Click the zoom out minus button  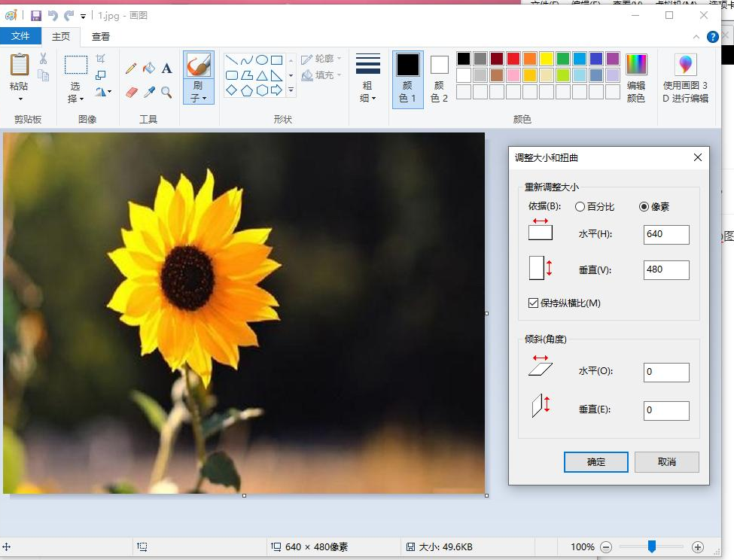606,547
